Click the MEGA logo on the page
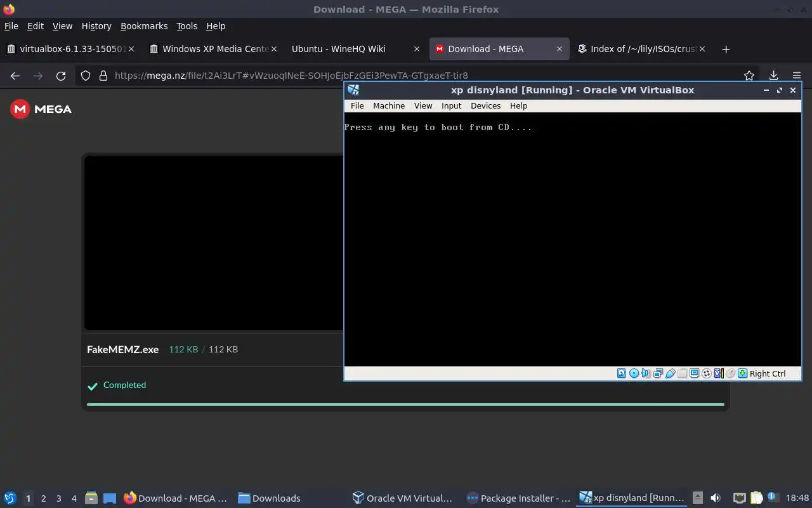The image size is (812, 508). (41, 109)
